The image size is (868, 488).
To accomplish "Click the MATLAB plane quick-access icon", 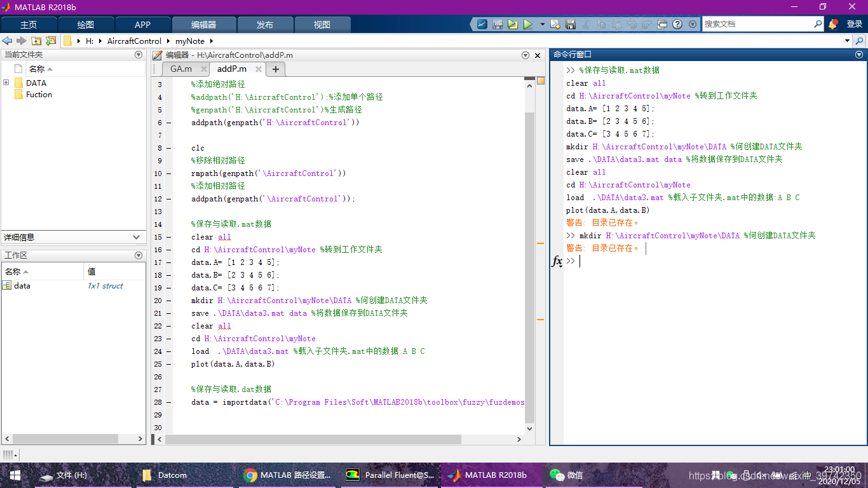I will (482, 24).
